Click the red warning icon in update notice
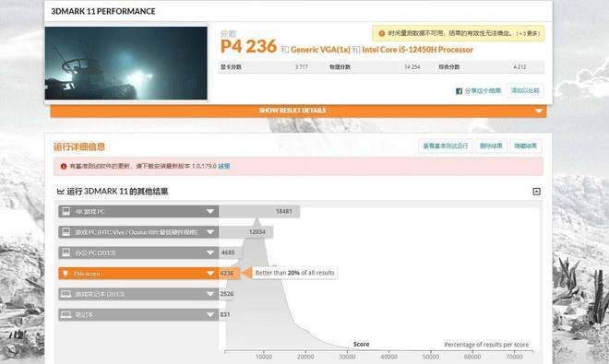 (x=64, y=166)
